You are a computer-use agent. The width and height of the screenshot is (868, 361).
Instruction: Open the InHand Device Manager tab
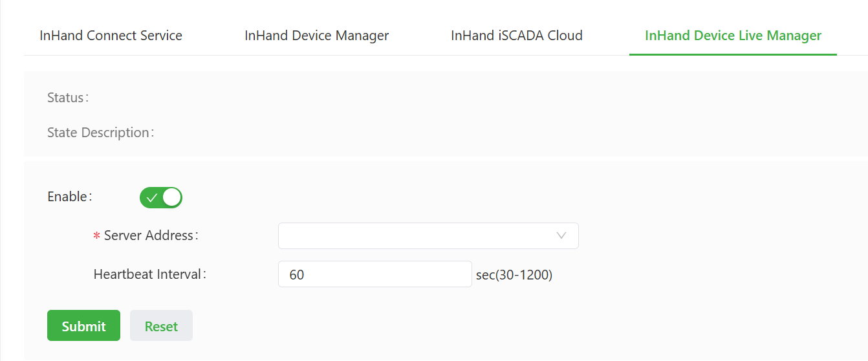click(x=316, y=36)
